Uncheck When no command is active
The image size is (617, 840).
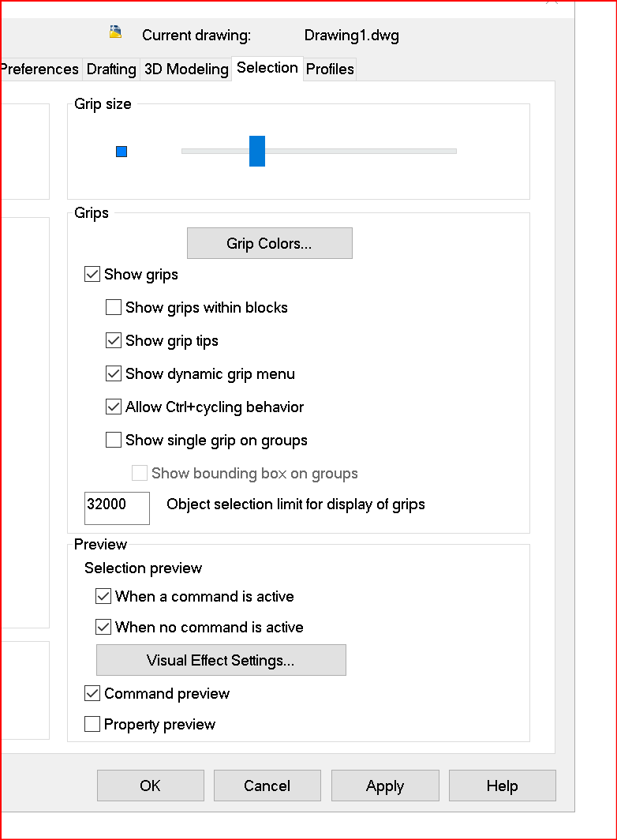click(103, 627)
